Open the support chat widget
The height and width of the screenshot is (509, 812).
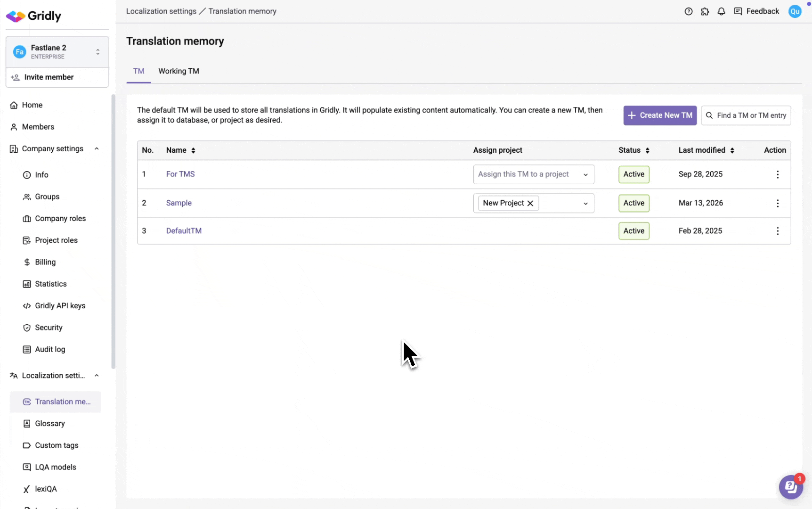click(790, 487)
